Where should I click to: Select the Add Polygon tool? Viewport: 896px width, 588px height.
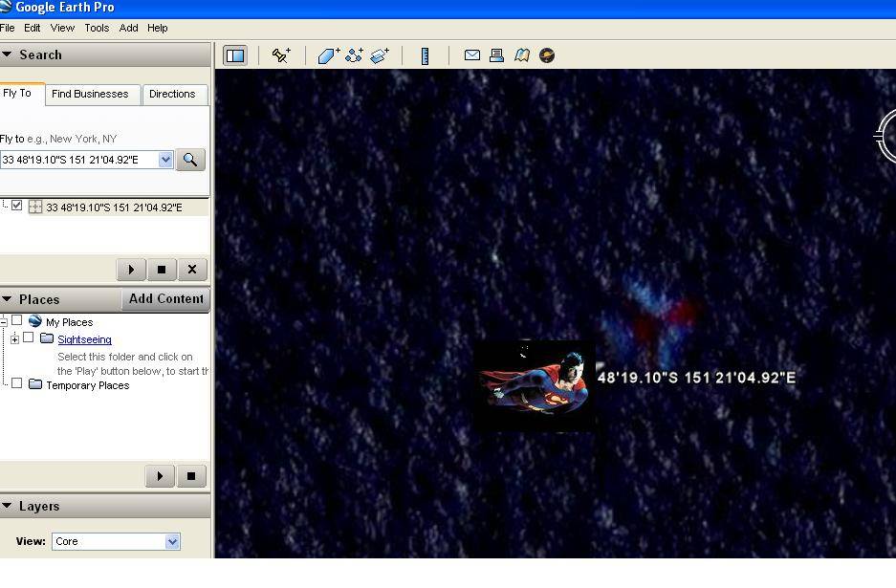click(328, 55)
